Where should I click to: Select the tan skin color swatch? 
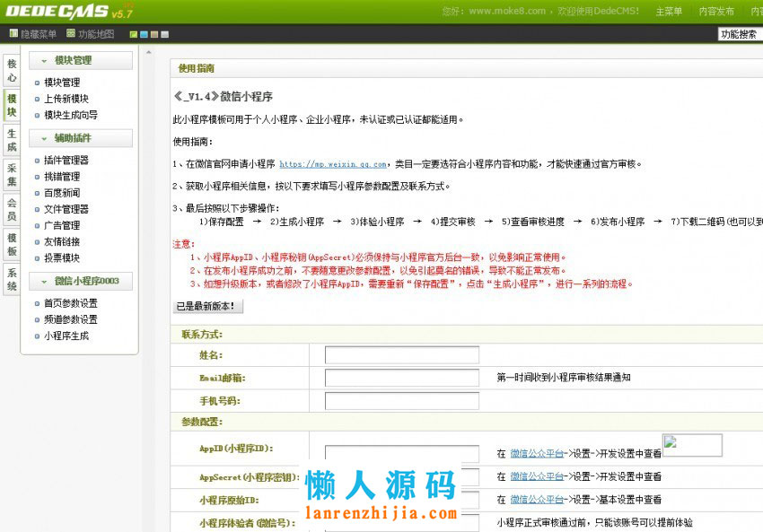click(x=154, y=34)
